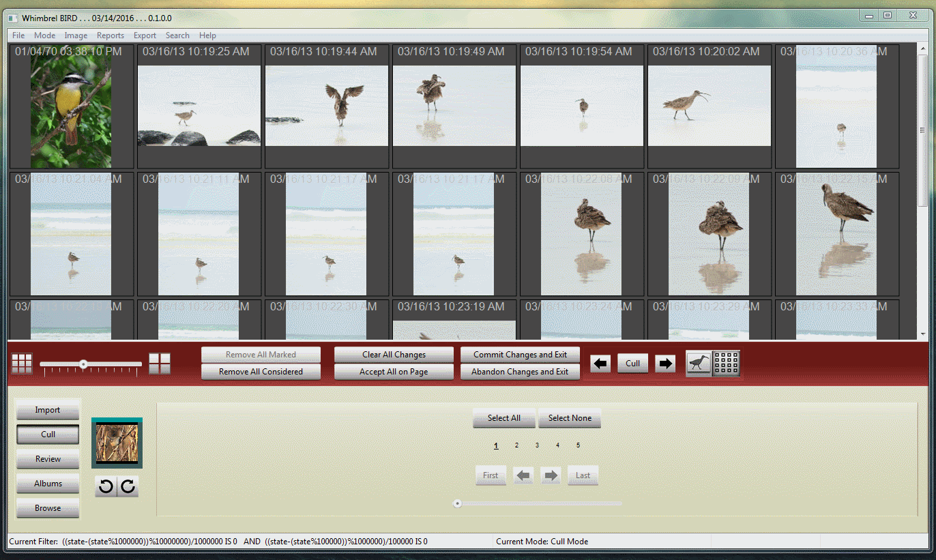This screenshot has height=560, width=936.
Task: Select thumbnail dated 03/16/13 10:22:15 AM
Action: [x=837, y=234]
